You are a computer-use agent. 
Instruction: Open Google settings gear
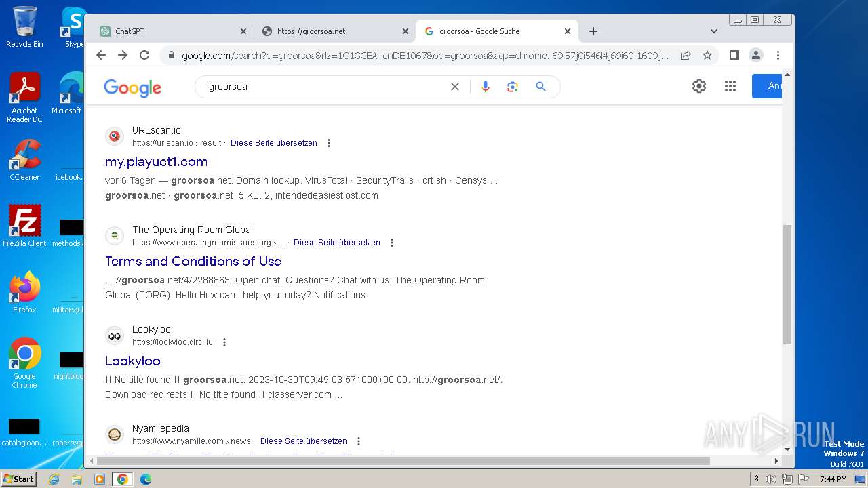coord(699,86)
